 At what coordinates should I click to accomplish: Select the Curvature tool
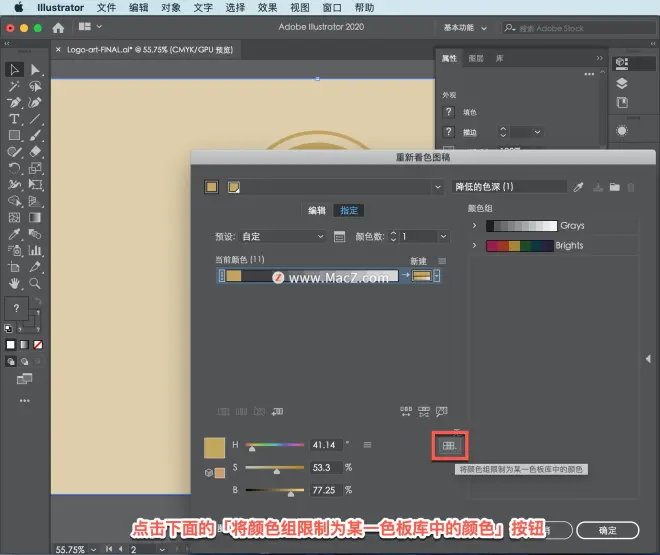click(35, 103)
